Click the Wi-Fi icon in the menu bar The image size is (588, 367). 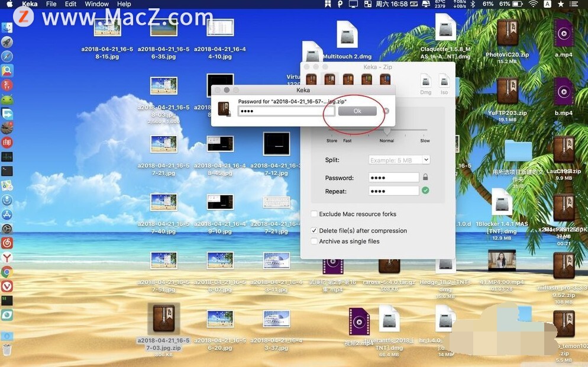point(533,4)
